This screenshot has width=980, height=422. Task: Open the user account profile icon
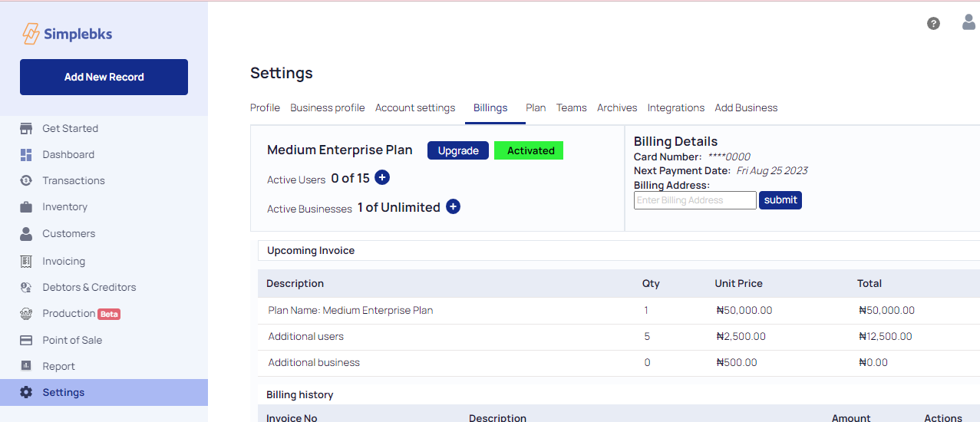coord(968,22)
